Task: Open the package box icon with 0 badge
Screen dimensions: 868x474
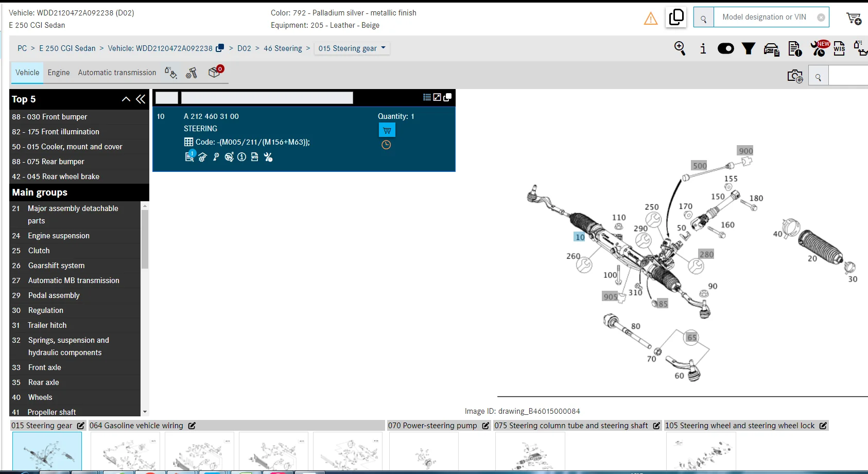Action: 215,72
